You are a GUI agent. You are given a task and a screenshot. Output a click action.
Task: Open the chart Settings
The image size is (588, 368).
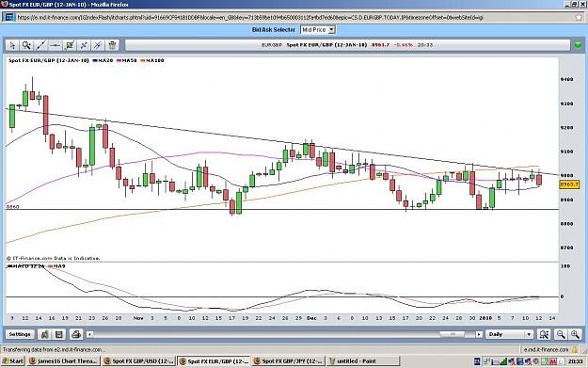click(x=20, y=334)
